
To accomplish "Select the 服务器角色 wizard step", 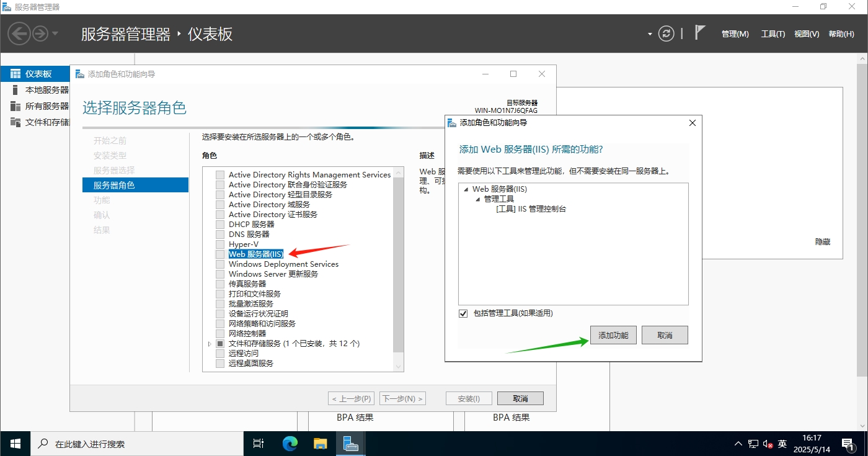I will coord(135,185).
